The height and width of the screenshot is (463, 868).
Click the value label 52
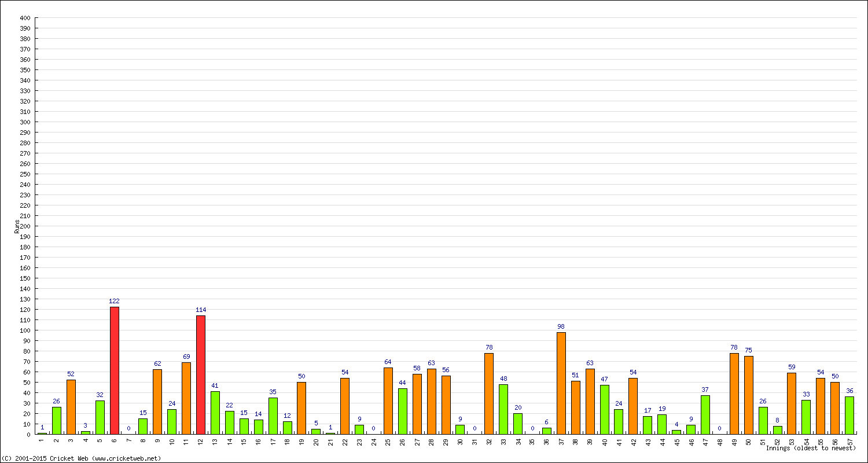(x=71, y=374)
